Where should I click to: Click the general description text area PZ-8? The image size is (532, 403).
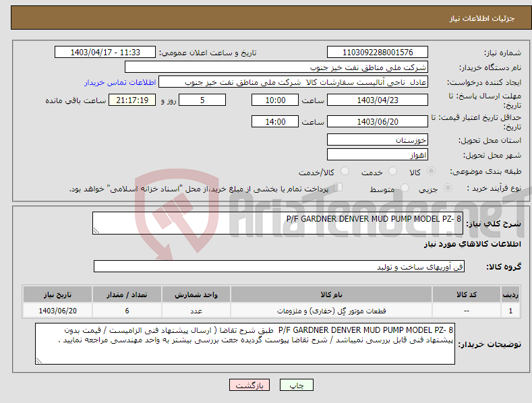pos(278,223)
